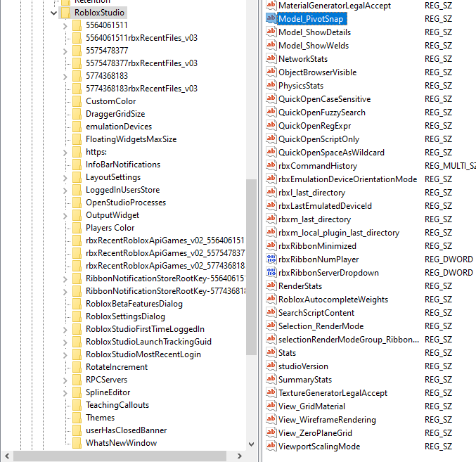Expand the https: key
Image resolution: width=476 pixels, height=462 pixels.
pos(65,152)
